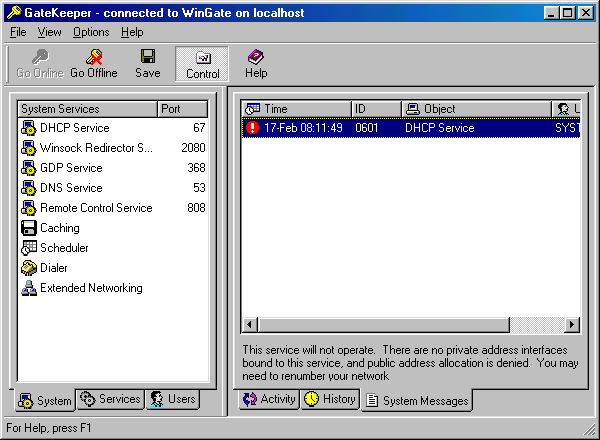The image size is (600, 440).
Task: Sort messages by the Object column header
Action: (x=476, y=109)
